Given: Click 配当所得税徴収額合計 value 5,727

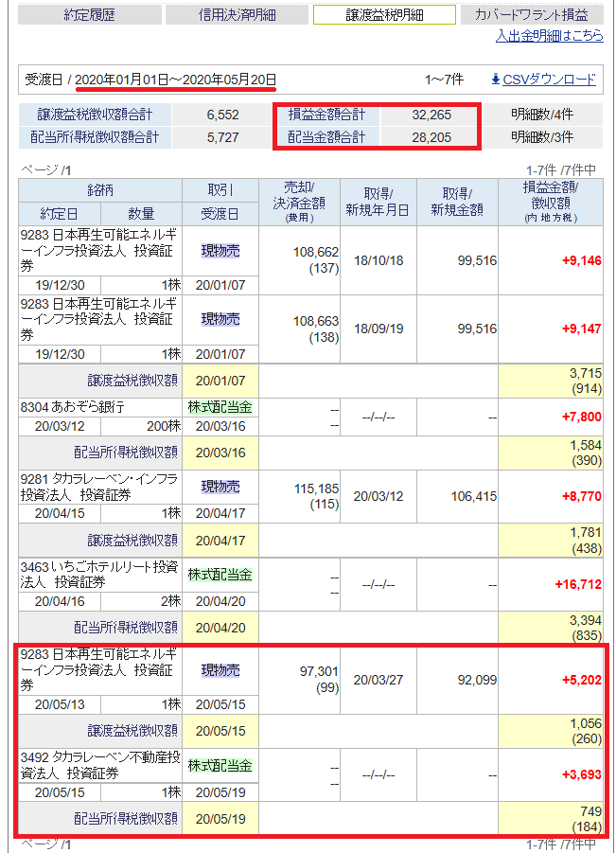Looking at the screenshot, I should point(223,137).
